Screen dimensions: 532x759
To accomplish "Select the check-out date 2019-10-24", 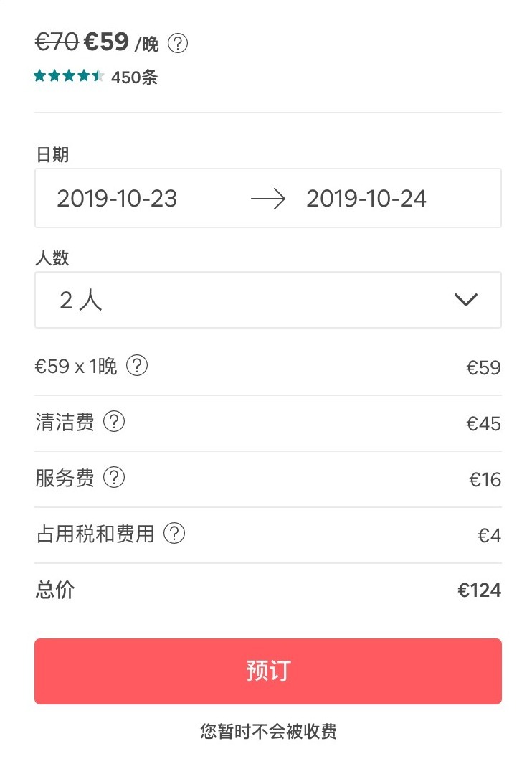I will (x=366, y=199).
